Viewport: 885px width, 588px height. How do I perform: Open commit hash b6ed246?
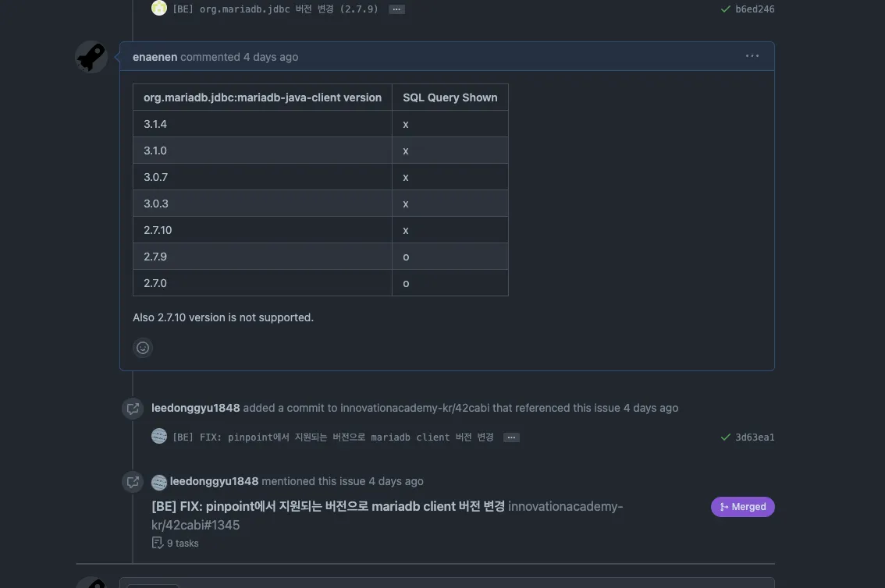[755, 9]
